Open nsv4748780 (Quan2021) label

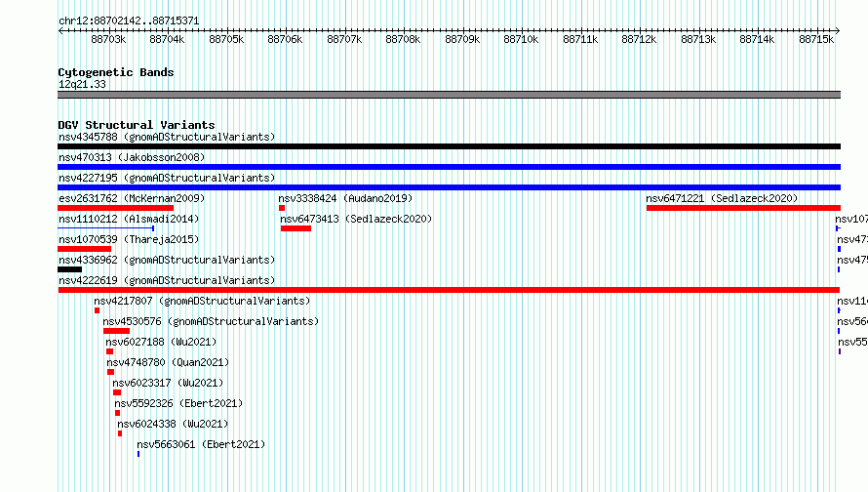coord(168,362)
